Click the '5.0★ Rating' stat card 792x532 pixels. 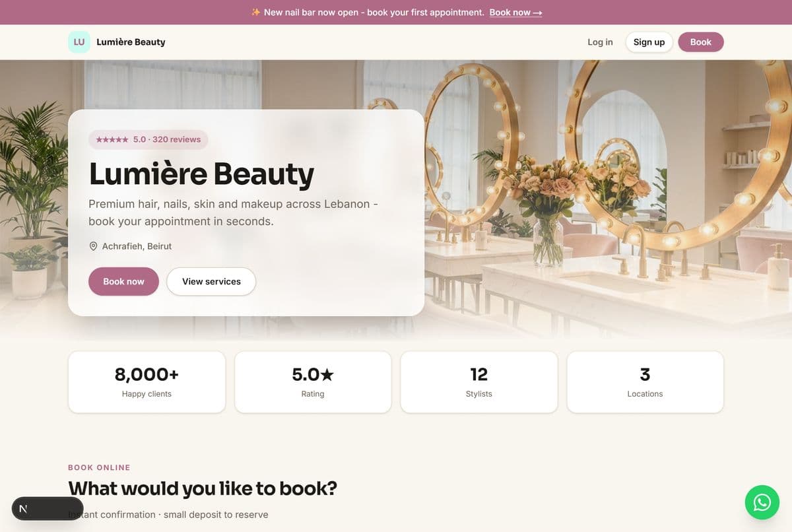(313, 382)
